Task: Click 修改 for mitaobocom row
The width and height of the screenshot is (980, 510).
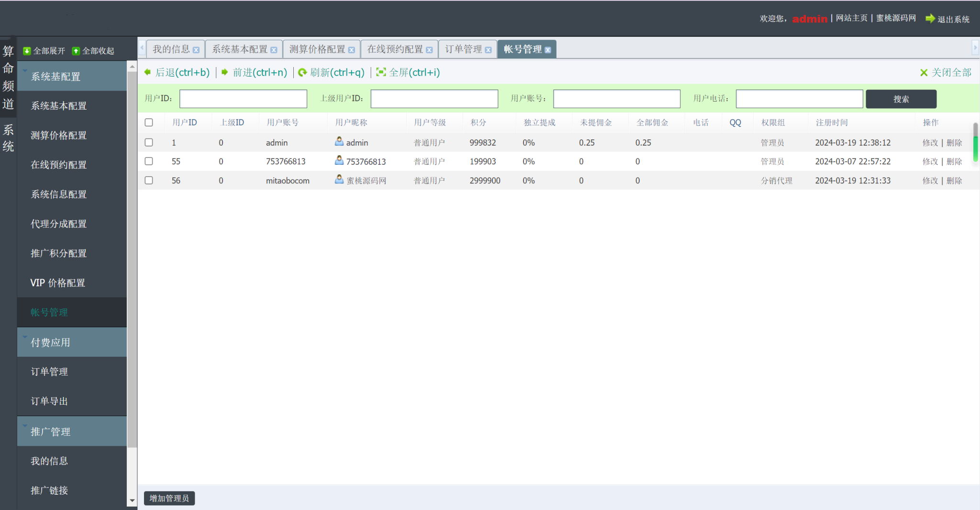Action: point(930,180)
